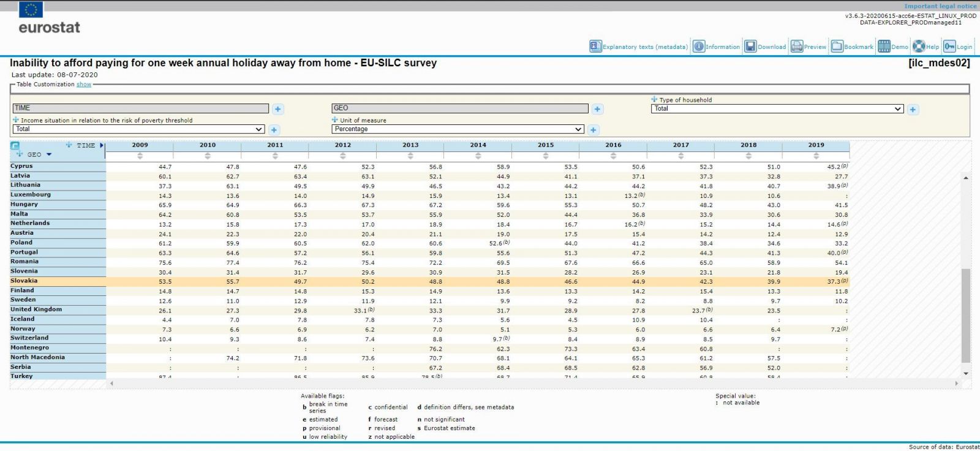Select the Luxembourg row header
Viewport: 980px width, 451px height.
point(58,195)
